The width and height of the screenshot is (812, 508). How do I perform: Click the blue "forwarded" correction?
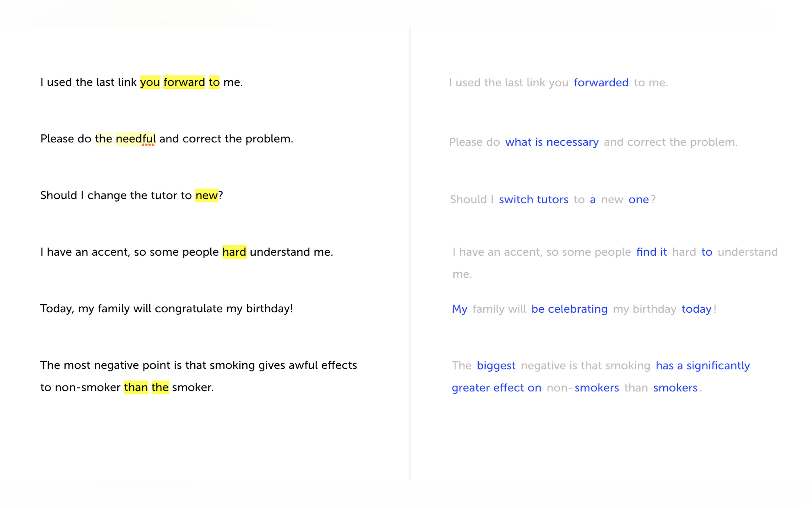601,82
